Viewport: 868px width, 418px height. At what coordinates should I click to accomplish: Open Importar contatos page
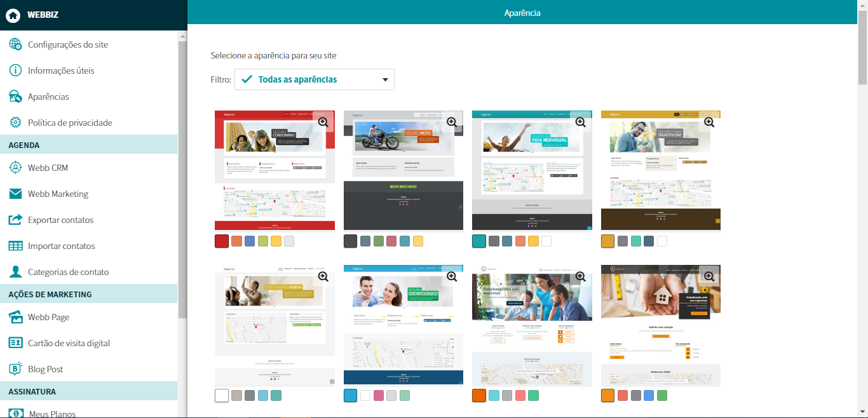[x=61, y=246]
